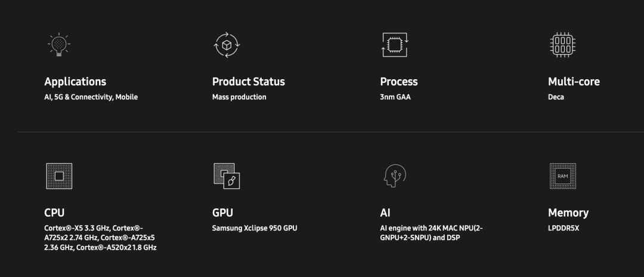
Task: Click the Process heading
Action: coord(399,82)
